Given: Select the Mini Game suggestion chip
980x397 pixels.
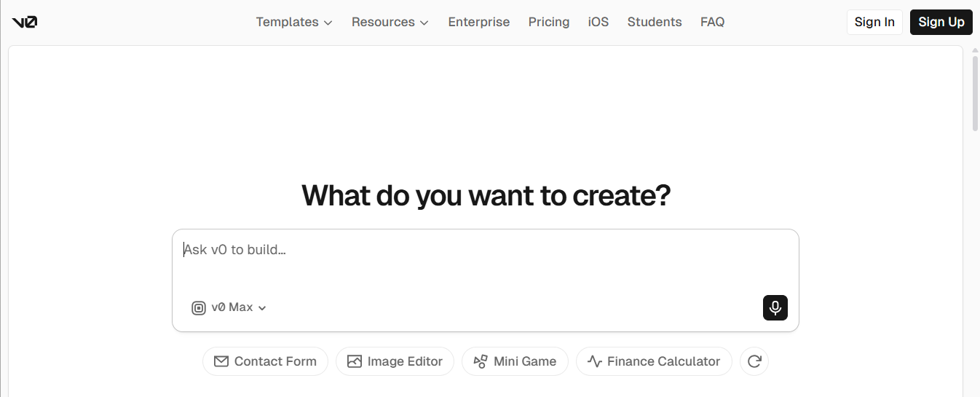Looking at the screenshot, I should (515, 361).
